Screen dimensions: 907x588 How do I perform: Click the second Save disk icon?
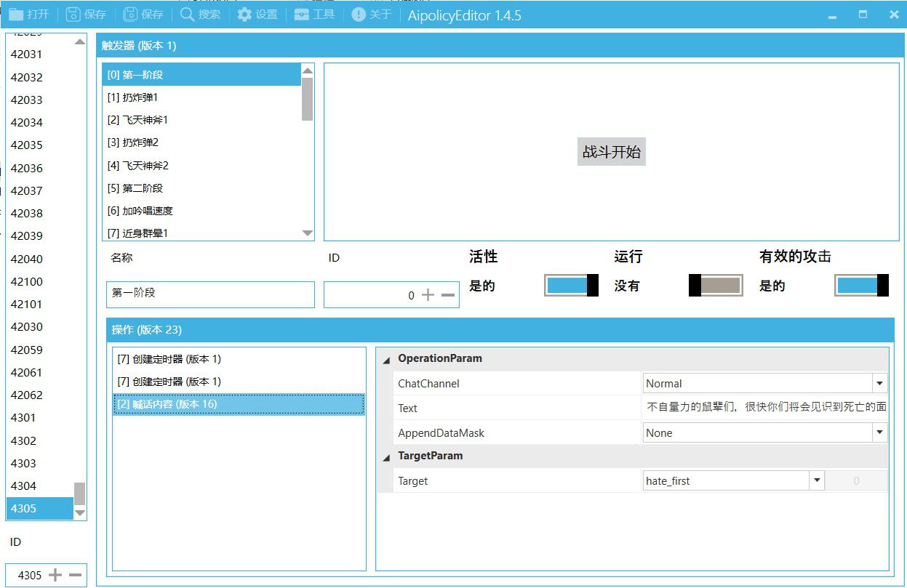130,15
